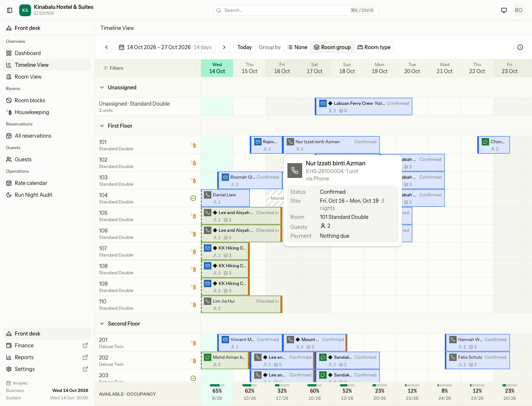Advance to next date range arrow
This screenshot has height=406, width=532.
(224, 47)
